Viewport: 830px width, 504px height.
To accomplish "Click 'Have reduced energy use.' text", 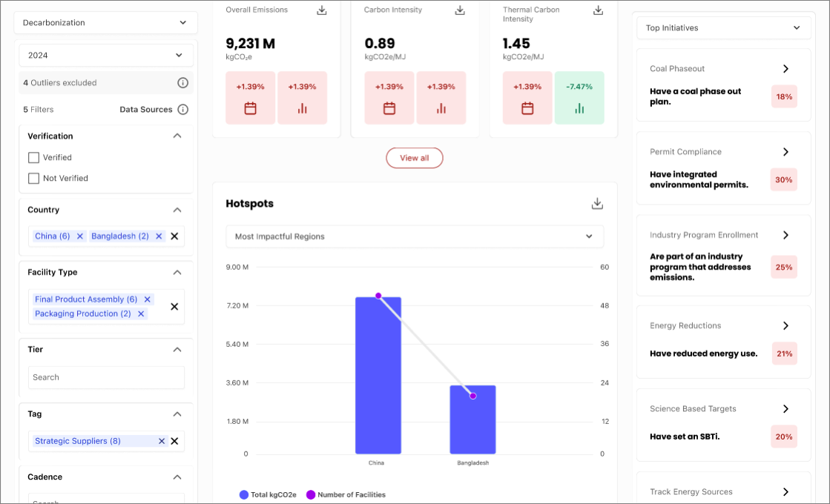I will [x=703, y=354].
